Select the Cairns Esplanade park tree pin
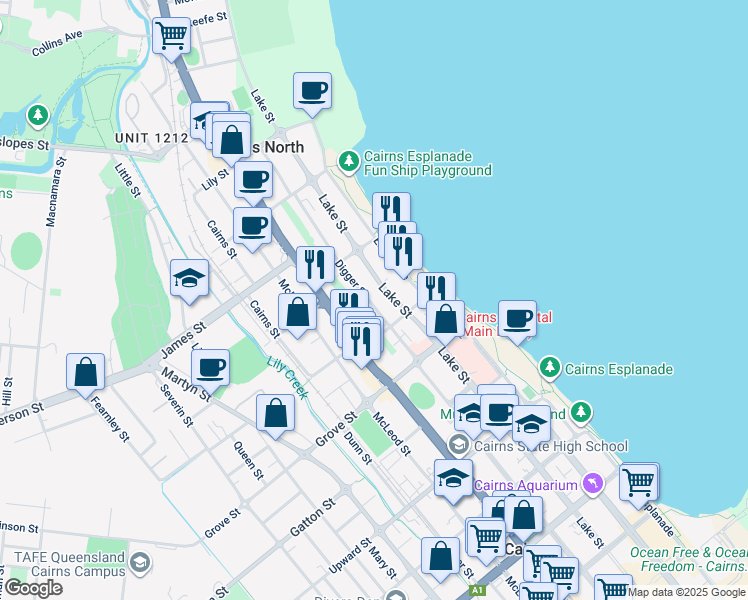 [x=550, y=368]
